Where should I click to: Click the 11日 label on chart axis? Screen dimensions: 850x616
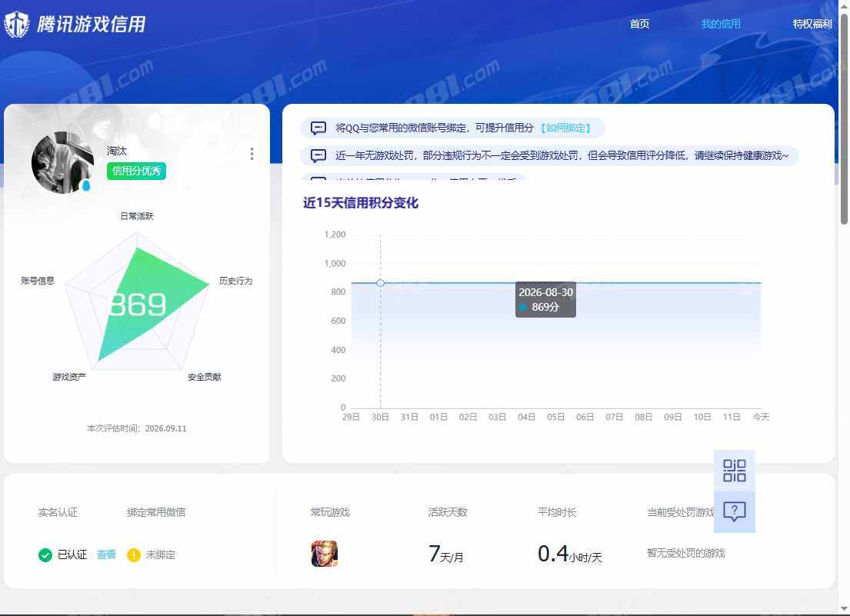[x=732, y=417]
